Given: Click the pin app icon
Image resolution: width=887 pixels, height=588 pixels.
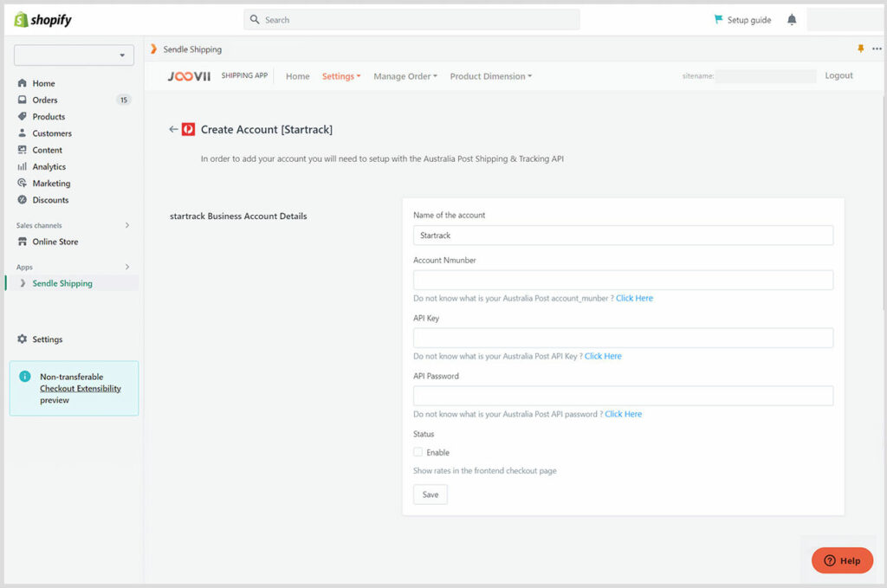Looking at the screenshot, I should (x=860, y=48).
